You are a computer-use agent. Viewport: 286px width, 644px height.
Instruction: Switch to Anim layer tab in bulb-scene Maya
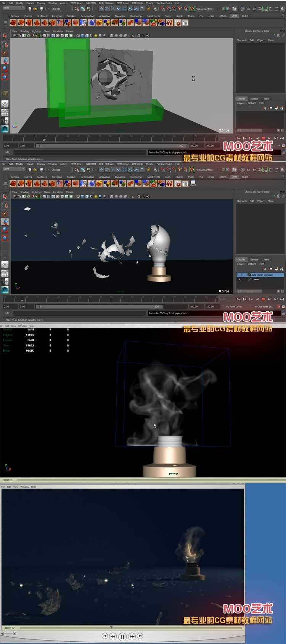(266, 260)
